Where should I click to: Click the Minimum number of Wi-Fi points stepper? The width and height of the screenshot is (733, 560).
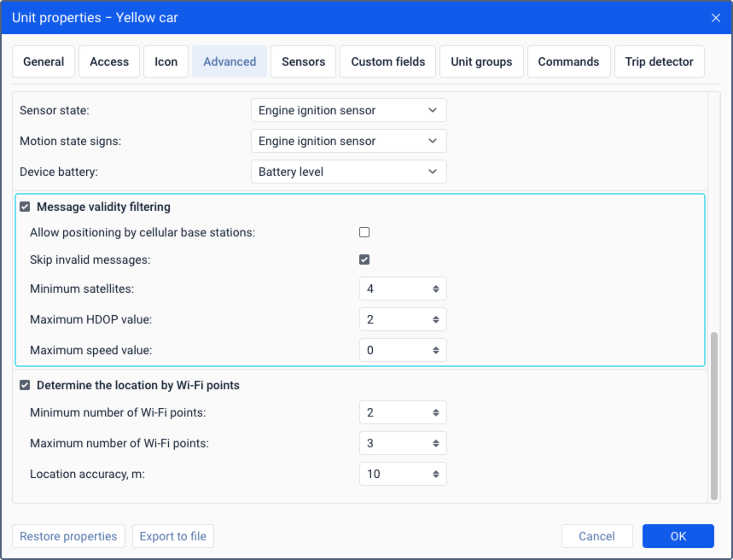pos(436,412)
